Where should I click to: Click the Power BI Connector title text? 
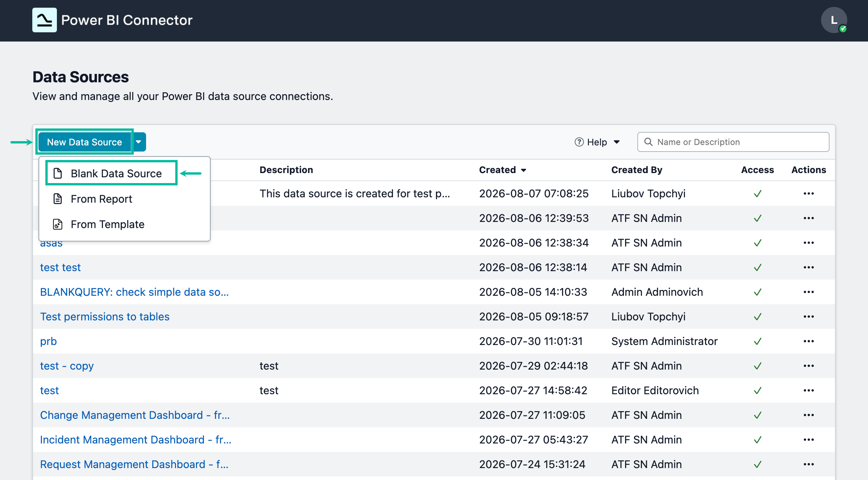click(x=127, y=20)
